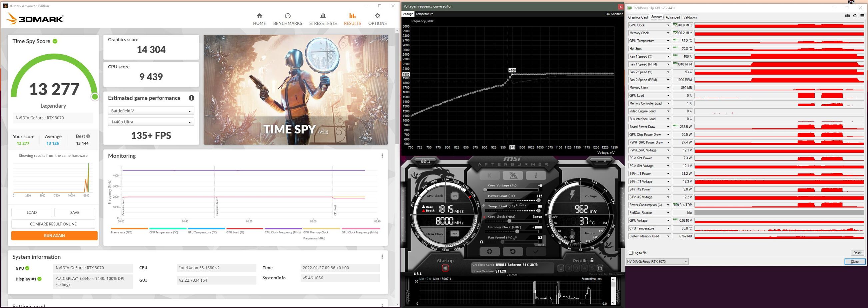This screenshot has width=868, height=308.
Task: Click Afterburner reset to defaults button
Action: [512, 251]
